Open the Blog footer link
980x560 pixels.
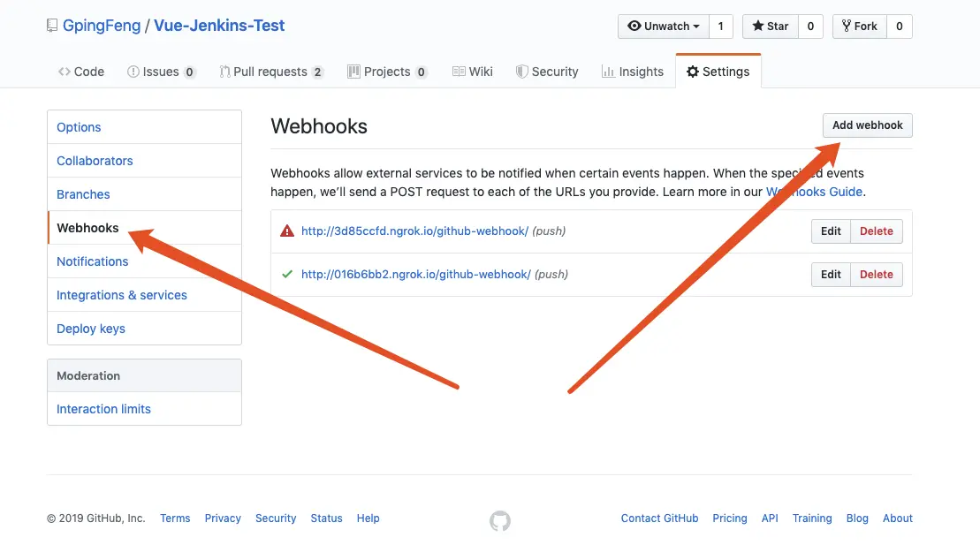(x=857, y=518)
